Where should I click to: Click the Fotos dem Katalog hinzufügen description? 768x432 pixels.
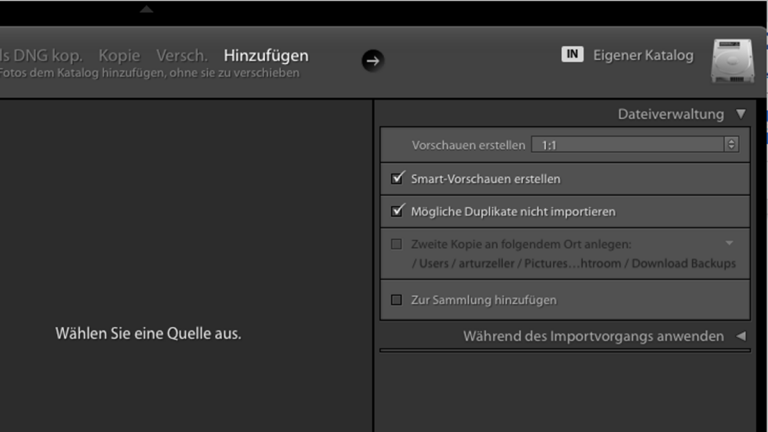click(150, 73)
